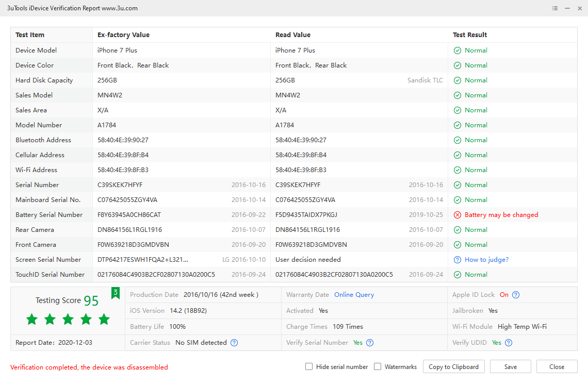Click the Close button at bottom right
The height and width of the screenshot is (386, 588).
click(x=557, y=366)
